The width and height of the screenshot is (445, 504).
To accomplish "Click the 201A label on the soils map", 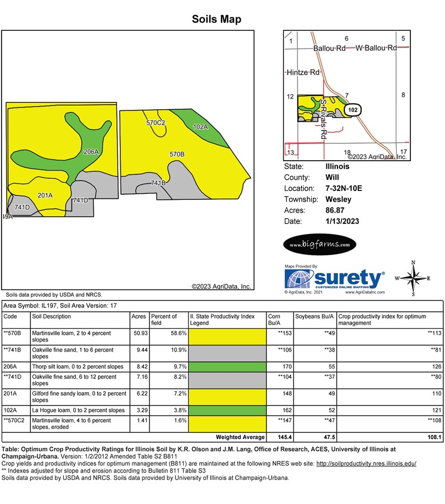I will point(45,195).
